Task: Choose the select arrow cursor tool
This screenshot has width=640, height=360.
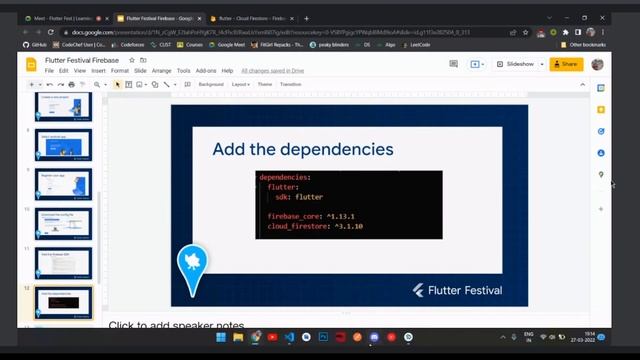Action: point(118,84)
